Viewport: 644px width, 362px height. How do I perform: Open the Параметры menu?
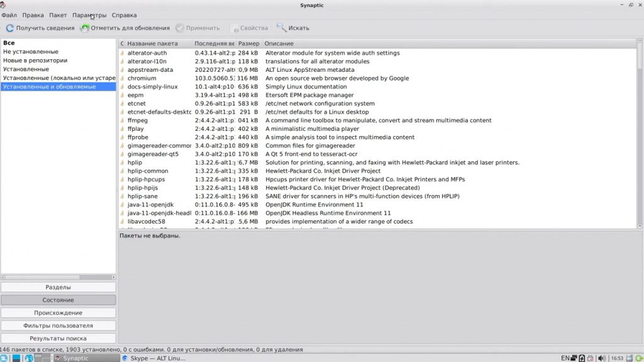click(89, 15)
